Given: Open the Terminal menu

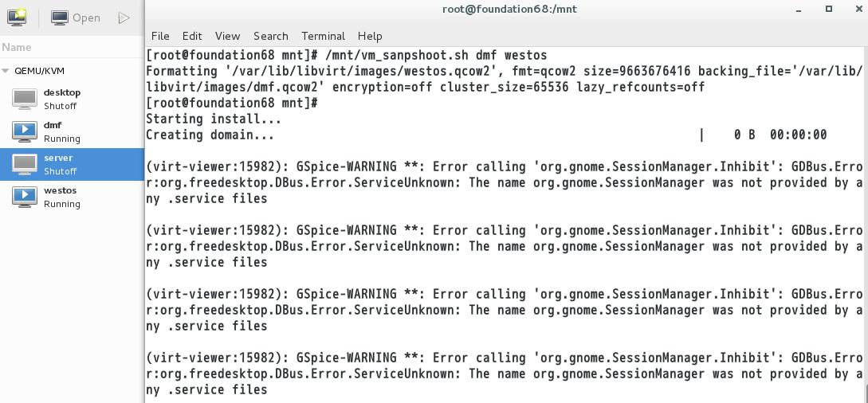Looking at the screenshot, I should (x=323, y=36).
